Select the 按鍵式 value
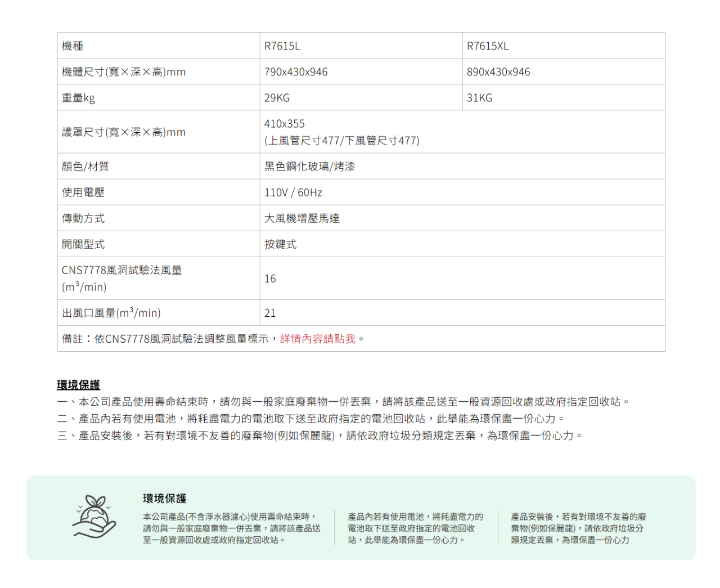 click(281, 244)
